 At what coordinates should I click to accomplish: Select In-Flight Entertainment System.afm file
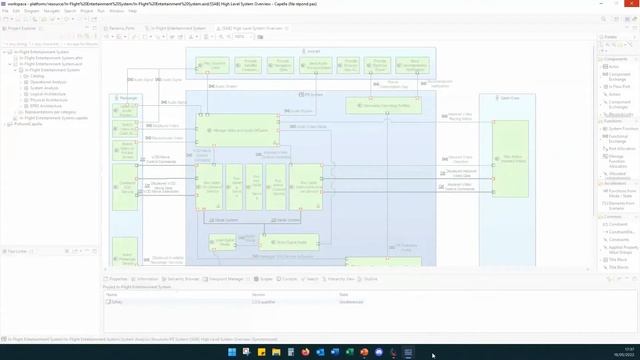click(x=51, y=58)
